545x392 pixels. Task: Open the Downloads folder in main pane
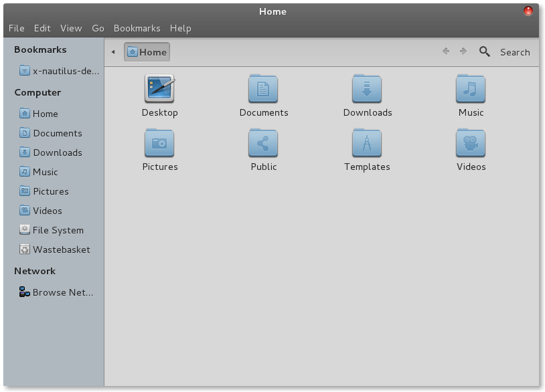tap(367, 88)
